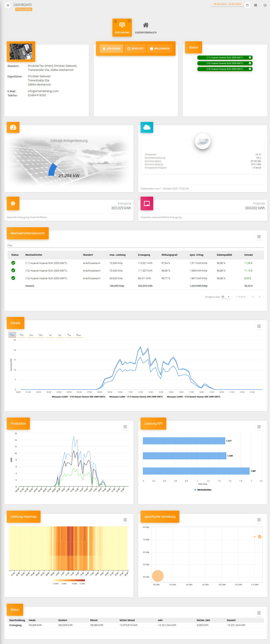This screenshot has width=270, height=644.
Task: Select the U AC chart tab
Action: (31, 335)
